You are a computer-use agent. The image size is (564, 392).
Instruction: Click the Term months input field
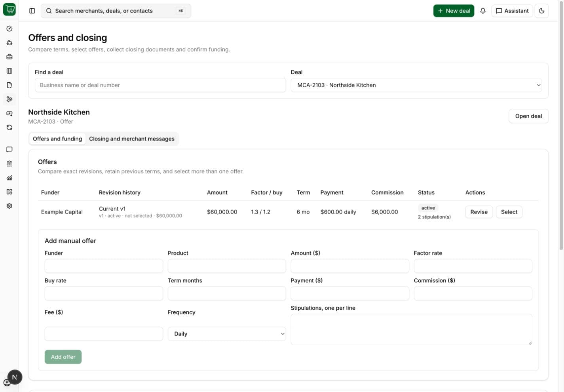(227, 293)
